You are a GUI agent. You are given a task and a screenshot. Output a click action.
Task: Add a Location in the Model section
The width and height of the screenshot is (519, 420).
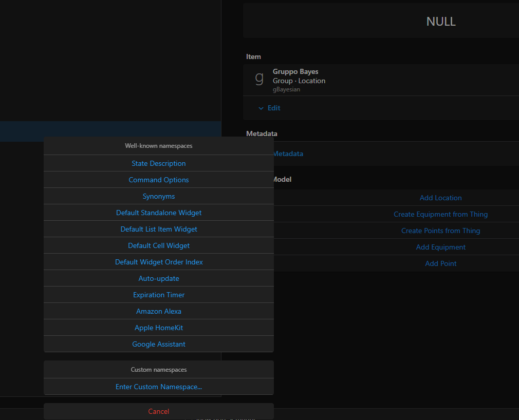[x=440, y=197]
